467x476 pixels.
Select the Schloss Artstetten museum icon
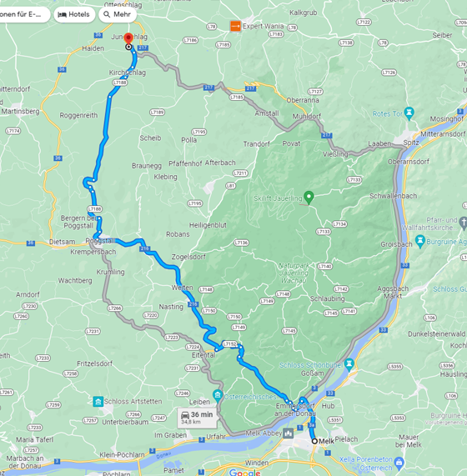point(98,401)
